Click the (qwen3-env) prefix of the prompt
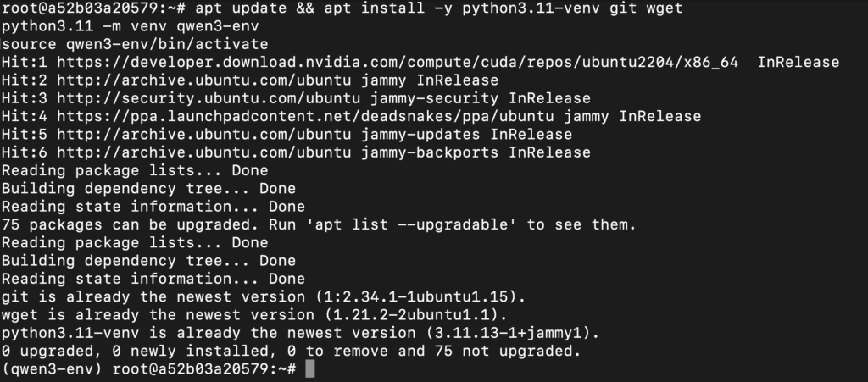Screen dimensions: 868x382 coord(52,368)
